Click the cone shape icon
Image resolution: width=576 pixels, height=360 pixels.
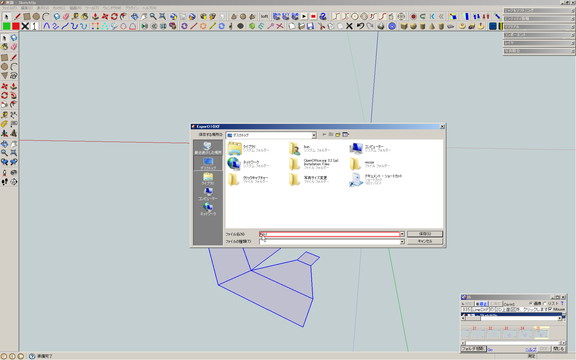[x=432, y=26]
